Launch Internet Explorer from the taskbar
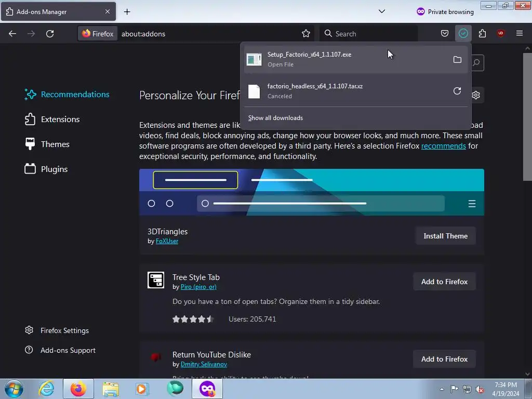 click(46, 389)
